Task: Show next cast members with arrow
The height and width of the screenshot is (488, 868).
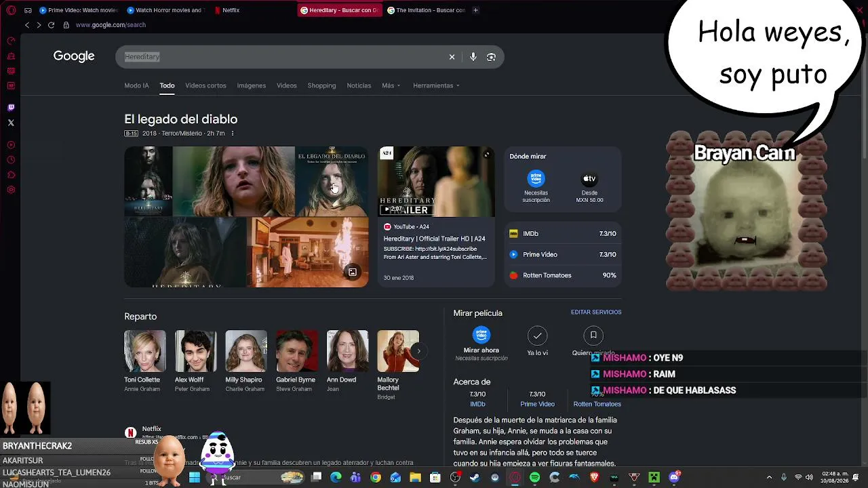Action: [418, 351]
